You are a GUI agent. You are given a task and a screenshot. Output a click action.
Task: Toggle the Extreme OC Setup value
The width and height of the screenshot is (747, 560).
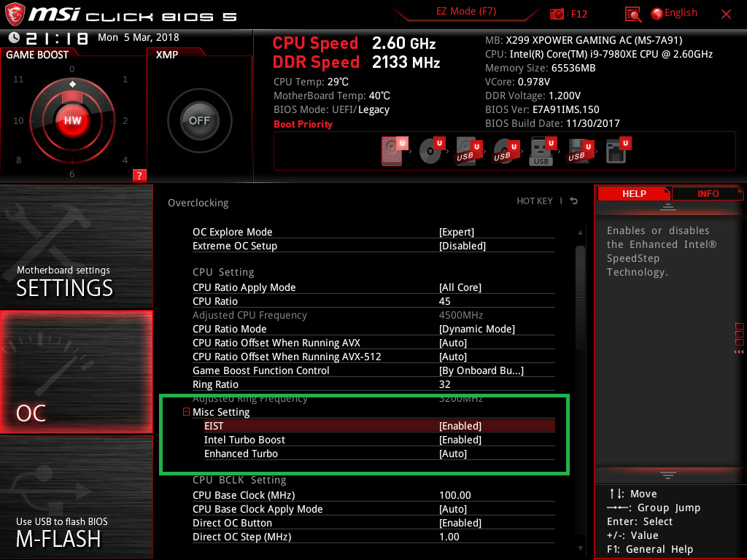point(462,246)
